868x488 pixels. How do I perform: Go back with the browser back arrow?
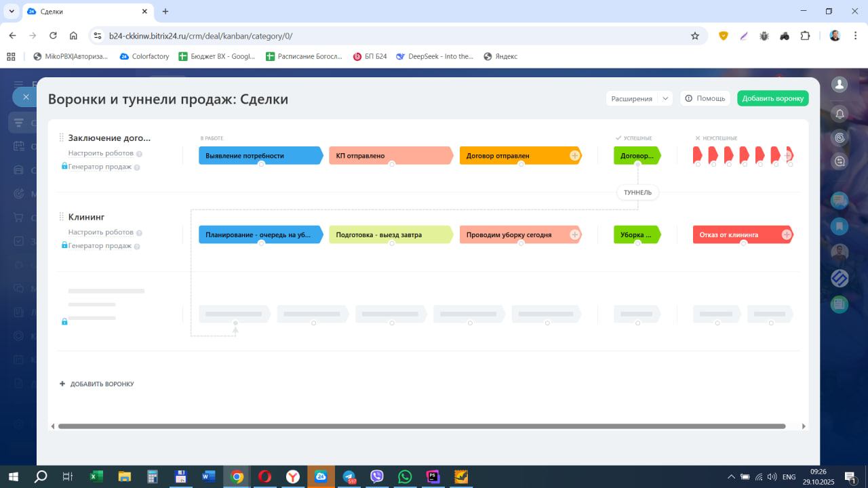point(12,36)
